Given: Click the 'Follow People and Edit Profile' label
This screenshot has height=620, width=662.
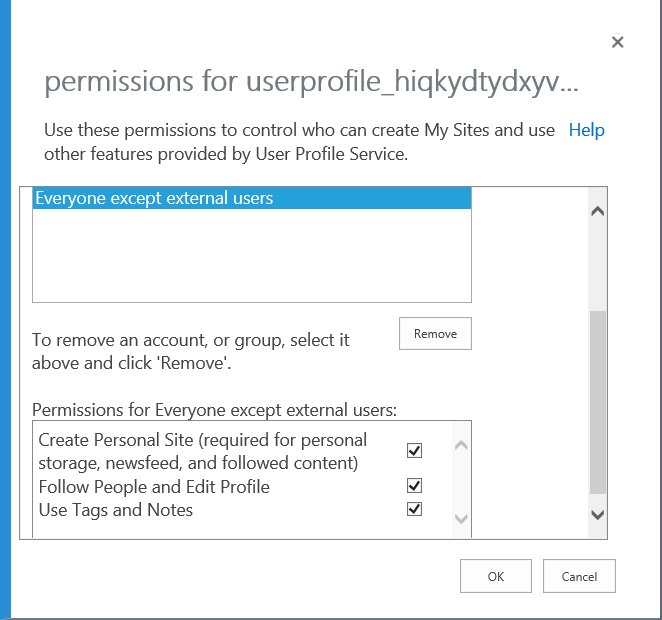Looking at the screenshot, I should [154, 487].
